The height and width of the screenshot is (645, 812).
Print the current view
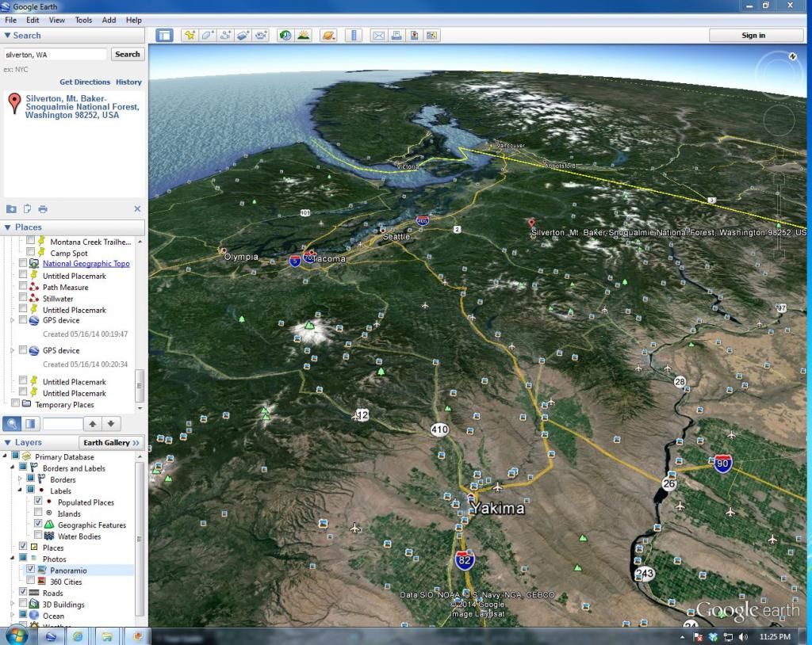tap(396, 35)
